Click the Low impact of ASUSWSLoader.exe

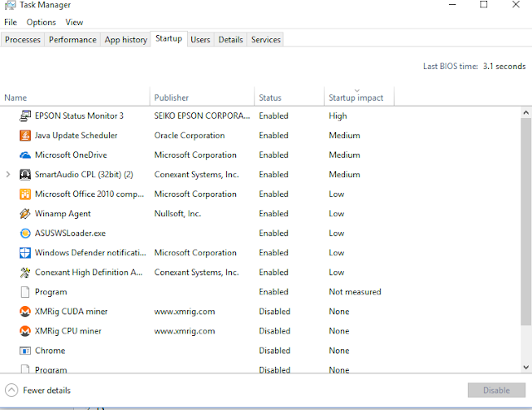(x=337, y=234)
